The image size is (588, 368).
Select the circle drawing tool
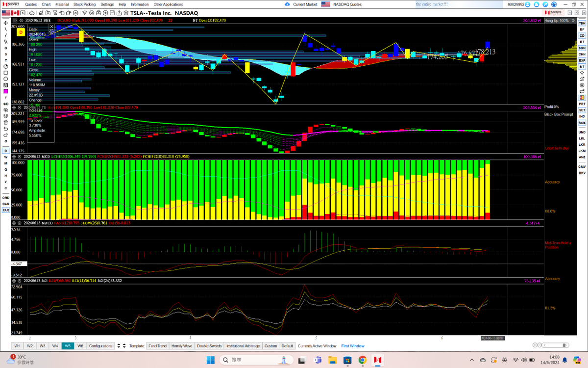click(6, 79)
